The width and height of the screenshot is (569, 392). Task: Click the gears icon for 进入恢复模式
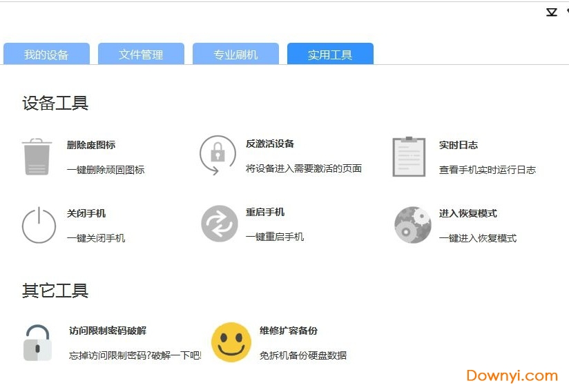click(x=412, y=225)
